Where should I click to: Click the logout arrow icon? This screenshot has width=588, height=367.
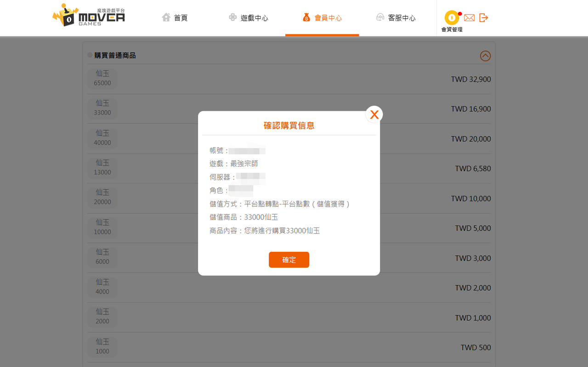click(483, 18)
